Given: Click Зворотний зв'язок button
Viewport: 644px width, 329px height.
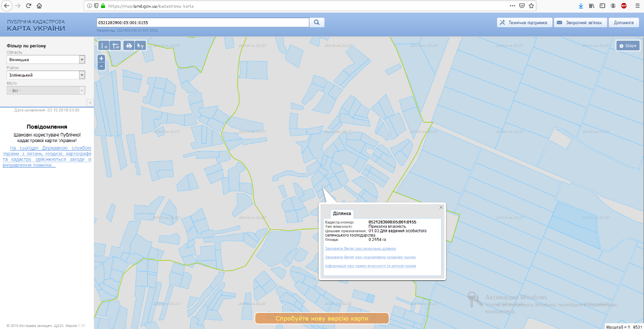Looking at the screenshot, I should tap(580, 23).
